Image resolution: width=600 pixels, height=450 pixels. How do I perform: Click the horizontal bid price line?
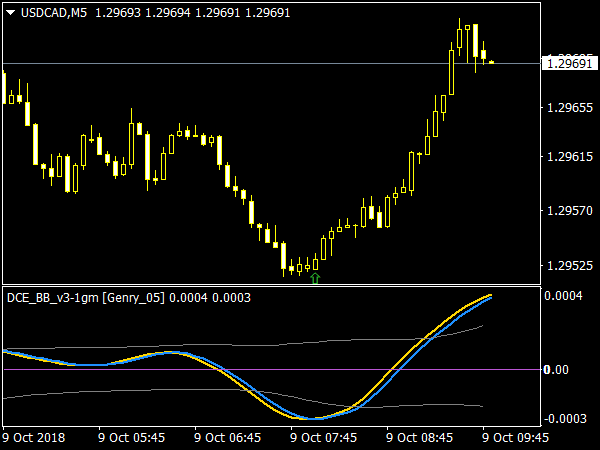[272, 63]
